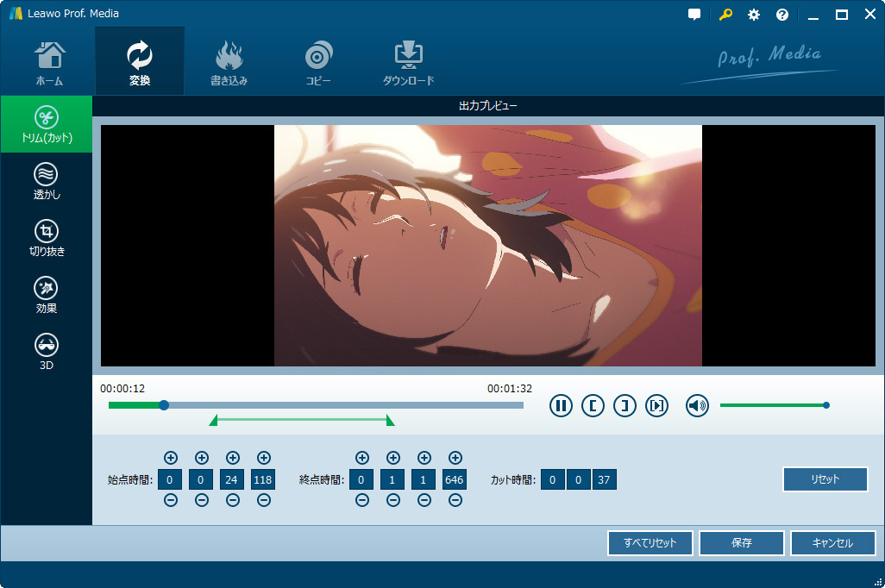
Task: Click the cut duration seconds field 37
Action: tap(604, 479)
